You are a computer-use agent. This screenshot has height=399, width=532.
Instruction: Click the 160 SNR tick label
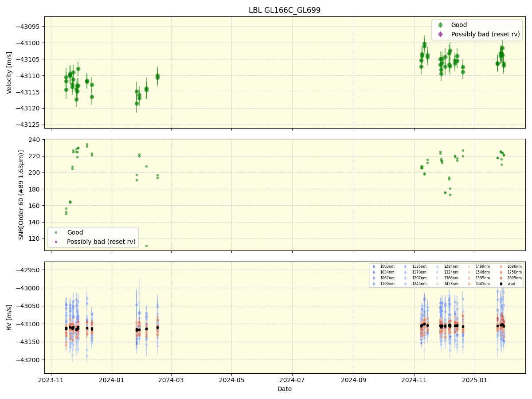[35, 206]
